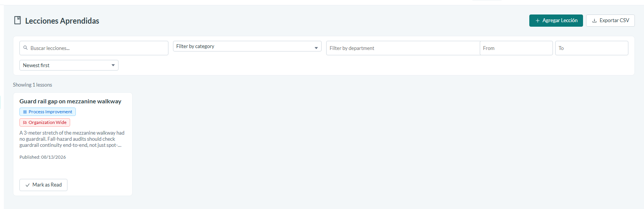The width and height of the screenshot is (644, 209).
Task: Focus the Buscar lecciones search field
Action: [x=94, y=48]
